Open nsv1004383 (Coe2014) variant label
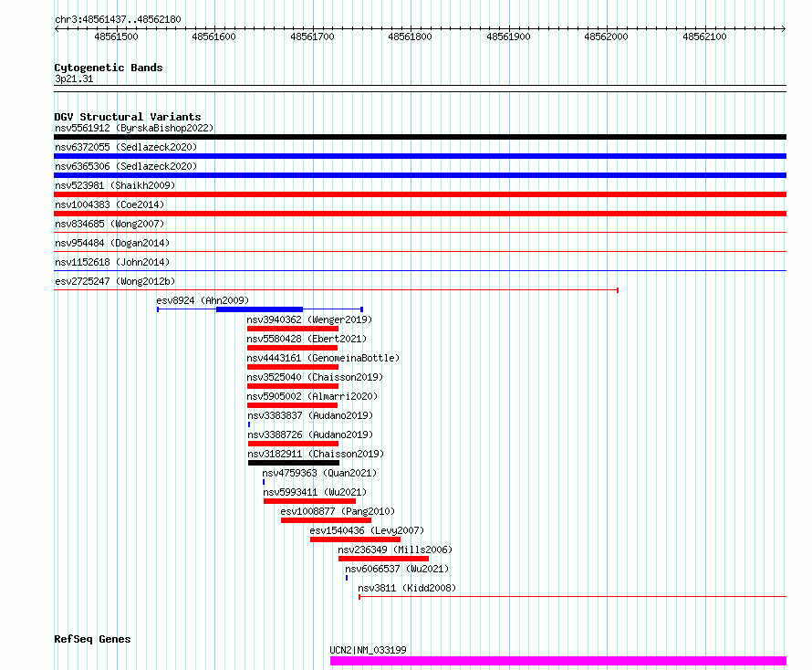The image size is (812, 670). coord(109,204)
